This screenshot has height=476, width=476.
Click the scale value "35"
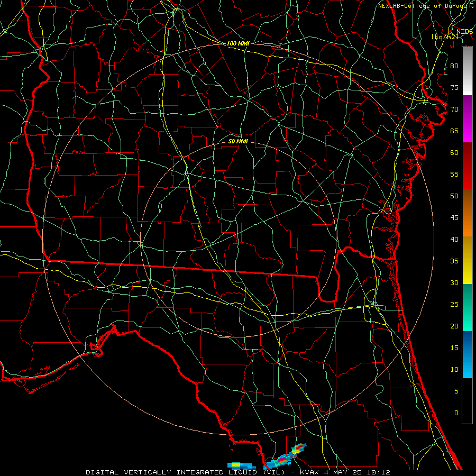click(x=454, y=261)
